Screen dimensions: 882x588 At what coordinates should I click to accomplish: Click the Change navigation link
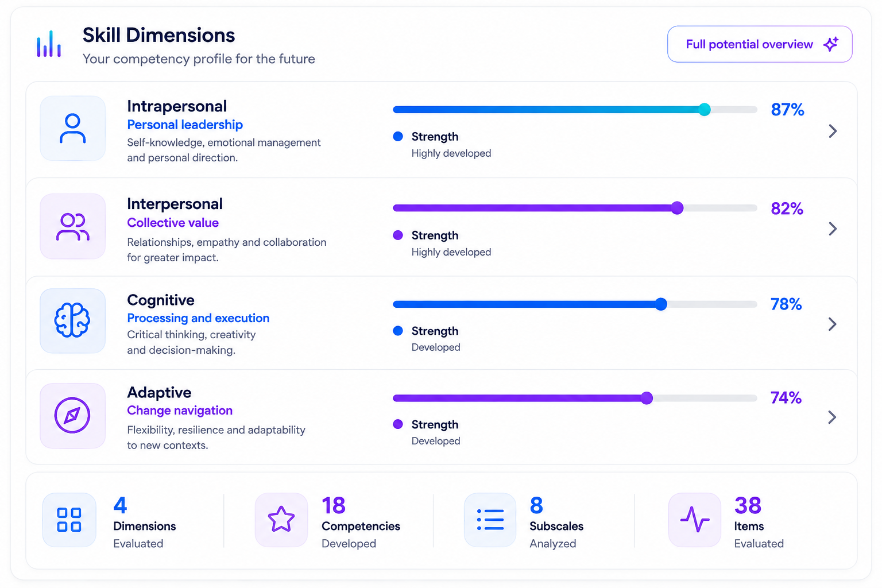click(x=180, y=411)
